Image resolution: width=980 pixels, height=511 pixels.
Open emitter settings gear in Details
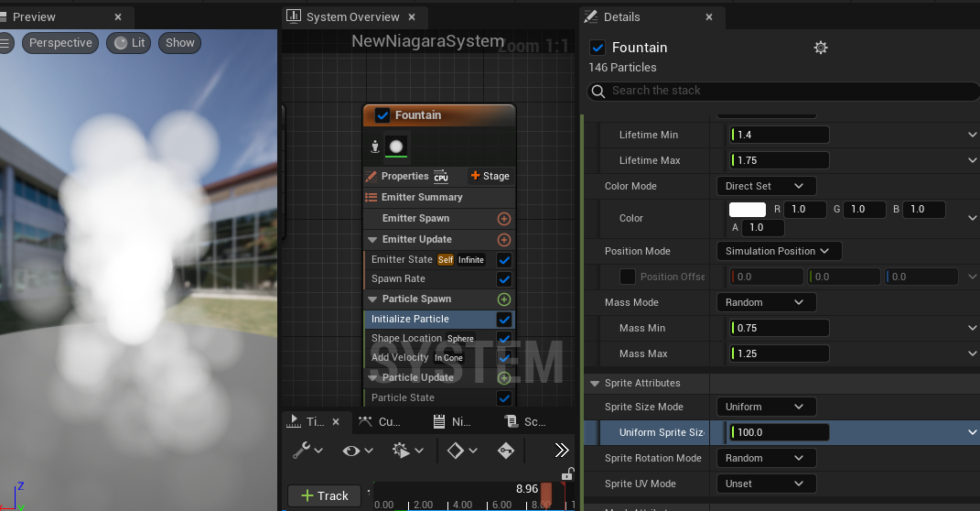click(x=821, y=48)
